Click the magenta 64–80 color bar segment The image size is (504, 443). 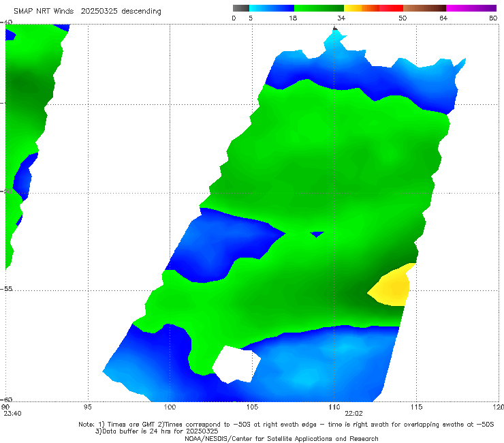(471, 8)
